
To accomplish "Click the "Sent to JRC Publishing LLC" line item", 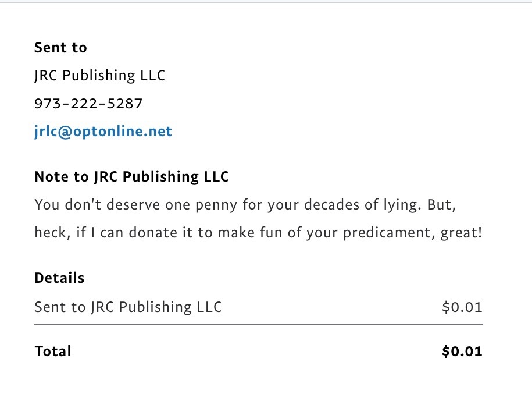I will pyautogui.click(x=128, y=307).
